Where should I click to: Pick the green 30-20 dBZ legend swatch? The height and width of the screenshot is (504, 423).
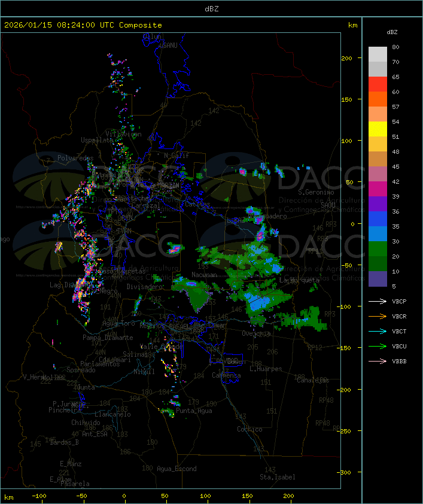pos(378,249)
